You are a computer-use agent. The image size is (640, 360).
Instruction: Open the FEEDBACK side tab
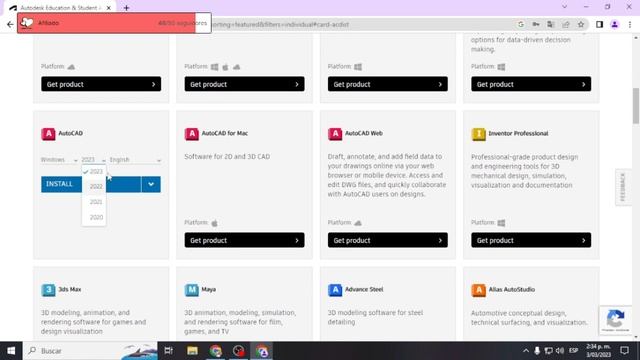click(x=623, y=187)
